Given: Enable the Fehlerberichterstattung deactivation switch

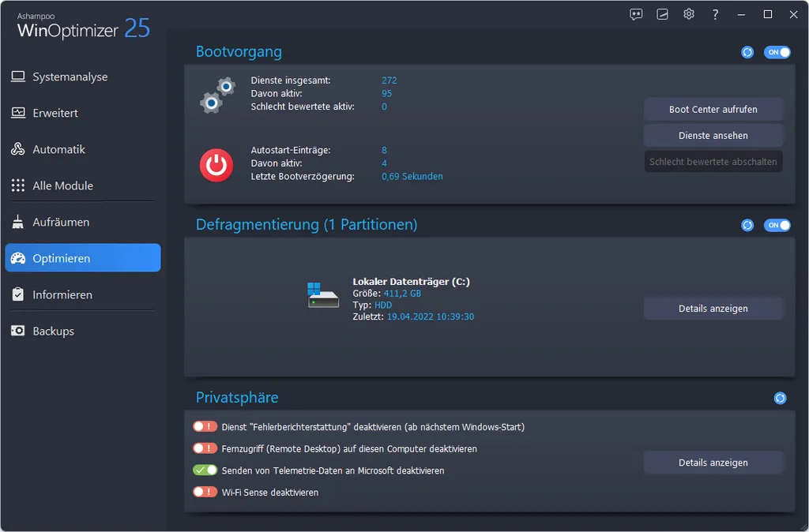Looking at the screenshot, I should click(x=205, y=425).
